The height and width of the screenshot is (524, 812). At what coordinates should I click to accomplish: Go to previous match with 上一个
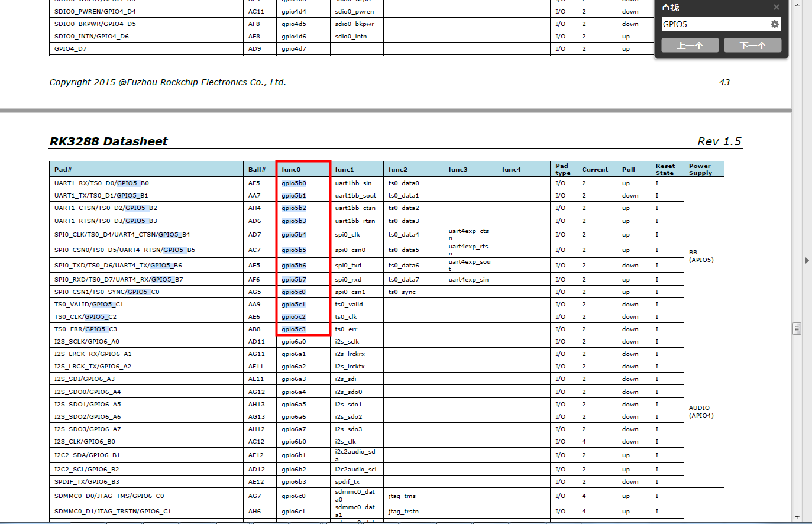pyautogui.click(x=690, y=46)
